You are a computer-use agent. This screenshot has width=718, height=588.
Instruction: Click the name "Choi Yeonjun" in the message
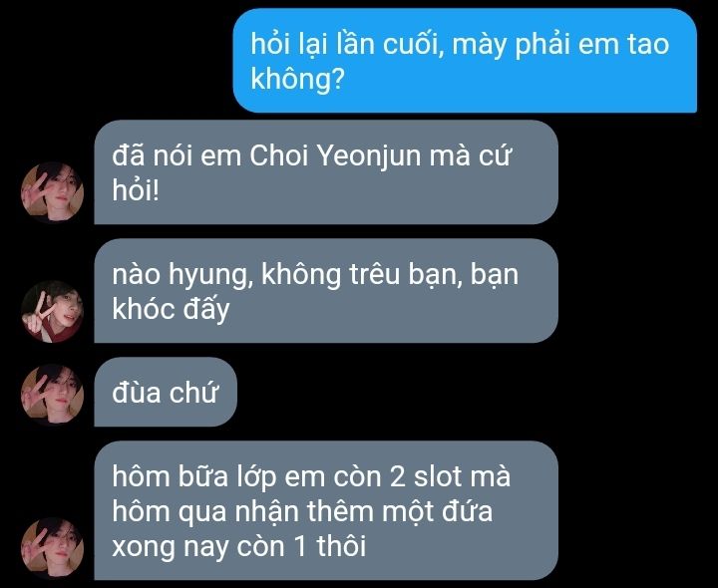(x=335, y=156)
